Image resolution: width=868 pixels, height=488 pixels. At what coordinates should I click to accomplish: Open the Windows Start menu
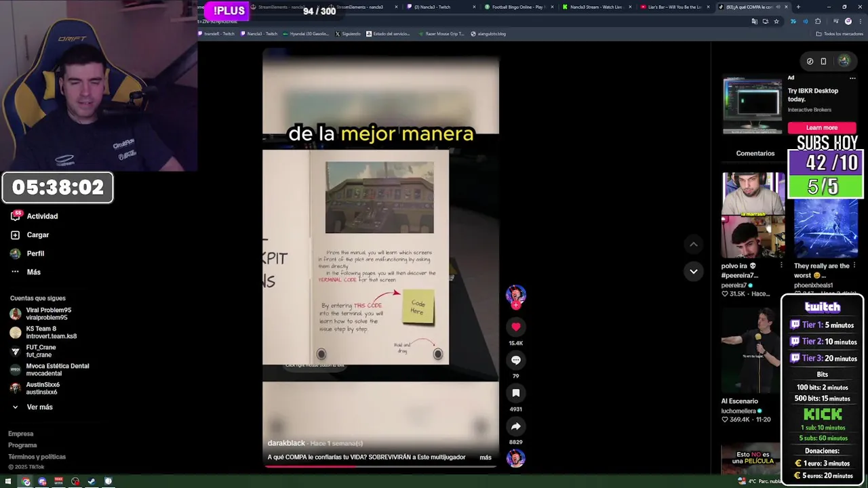click(8, 481)
